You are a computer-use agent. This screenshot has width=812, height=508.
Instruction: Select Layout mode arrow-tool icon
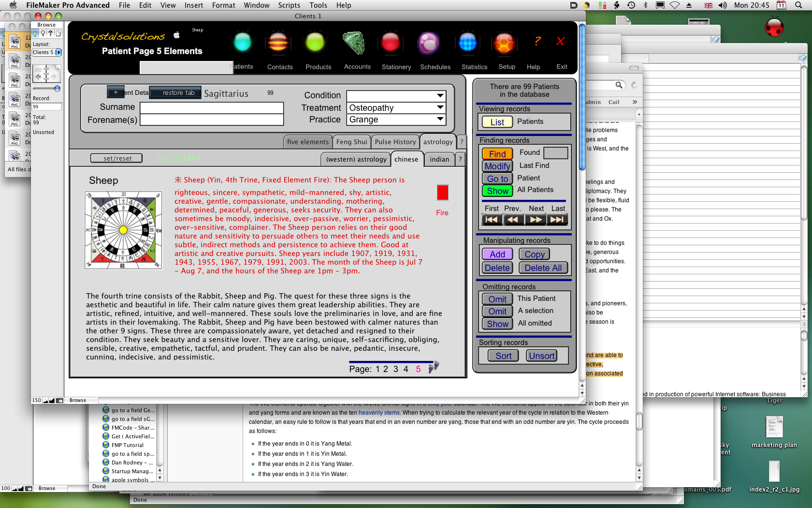50,33
